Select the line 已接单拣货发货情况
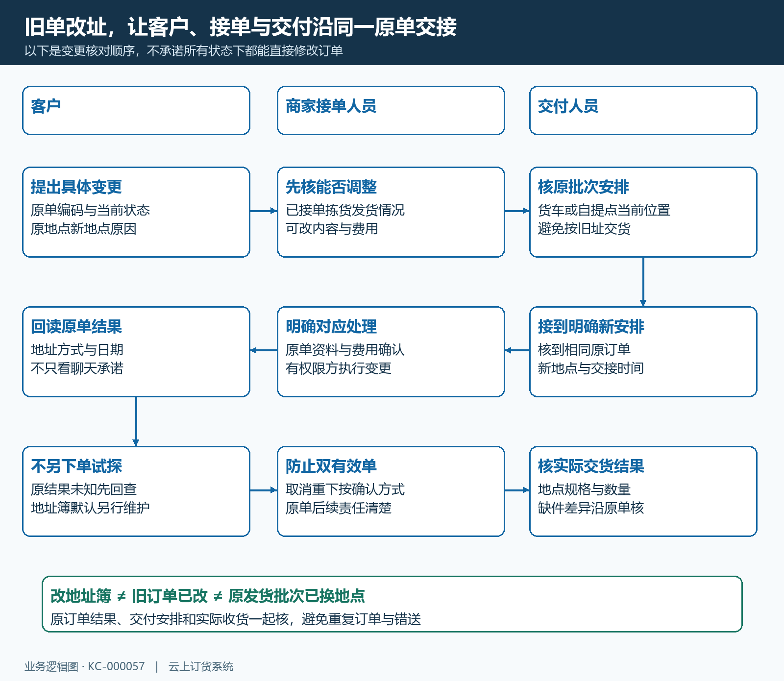The image size is (784, 681). click(345, 210)
